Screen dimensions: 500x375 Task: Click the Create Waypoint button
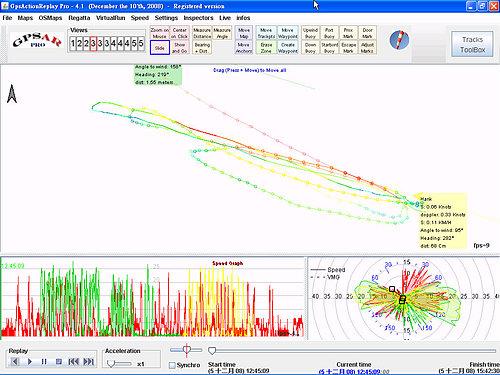pos(288,48)
